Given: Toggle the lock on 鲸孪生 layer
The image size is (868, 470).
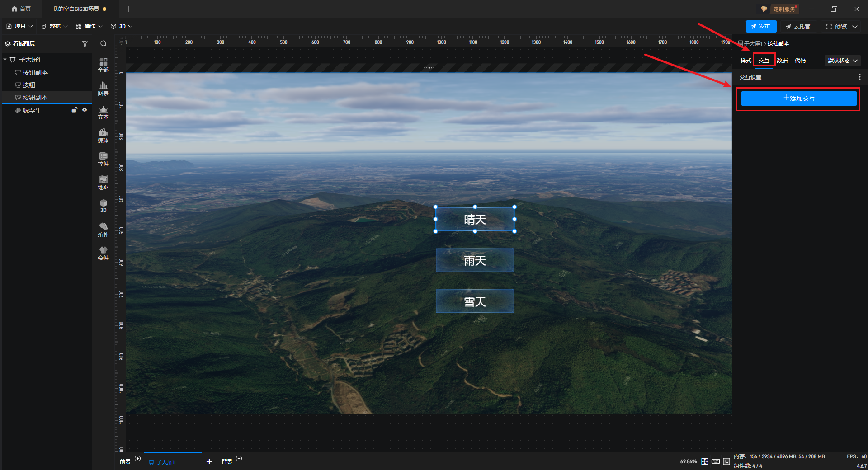Looking at the screenshot, I should pos(75,110).
